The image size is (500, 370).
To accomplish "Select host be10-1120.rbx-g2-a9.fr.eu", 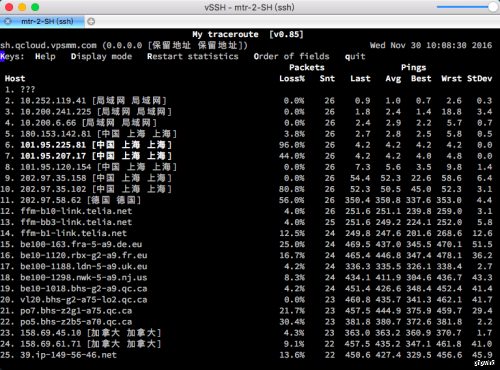I will coord(84,255).
